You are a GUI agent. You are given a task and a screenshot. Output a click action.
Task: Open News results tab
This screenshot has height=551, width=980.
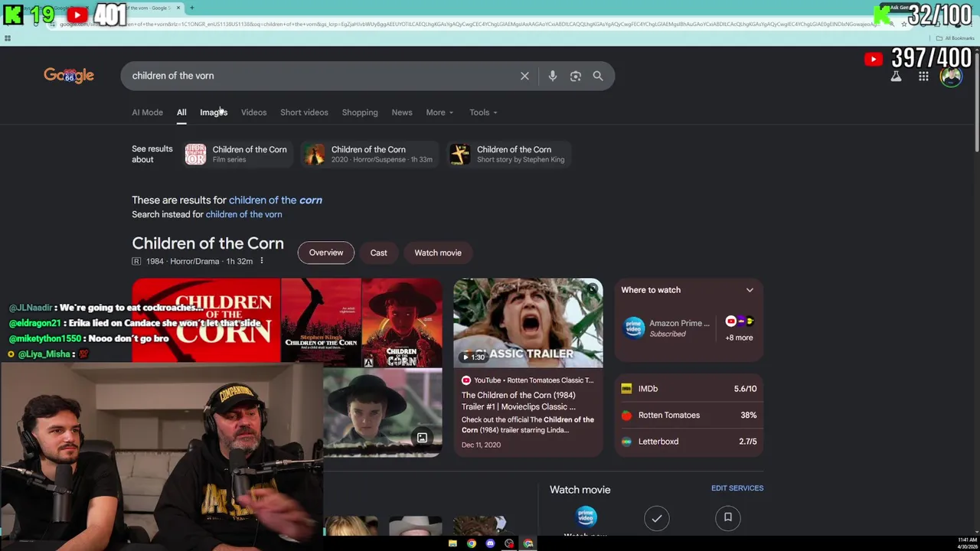point(402,112)
